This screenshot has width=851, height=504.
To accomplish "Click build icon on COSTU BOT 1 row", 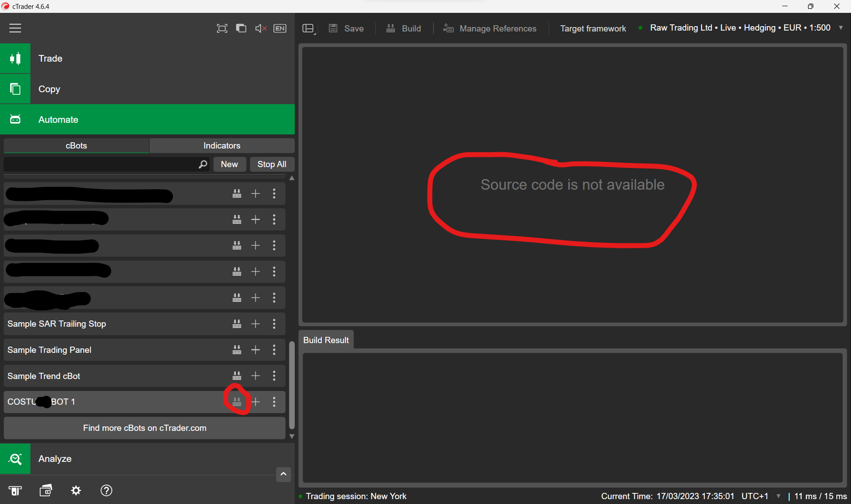I will coord(237,402).
